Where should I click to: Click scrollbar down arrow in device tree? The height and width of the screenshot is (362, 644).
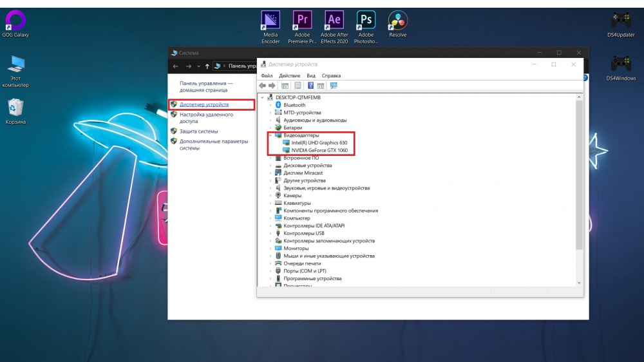(579, 283)
